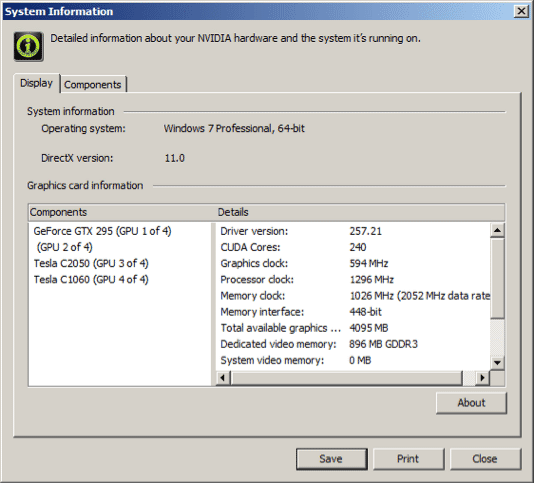Viewport: 536px width, 484px height.
Task: Click the scroll up arrow in details list
Action: point(498,231)
